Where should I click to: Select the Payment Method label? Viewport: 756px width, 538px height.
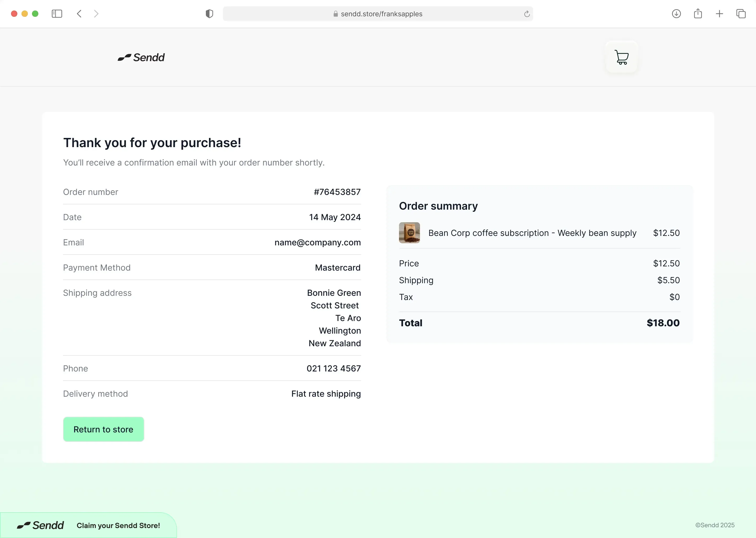[97, 268]
